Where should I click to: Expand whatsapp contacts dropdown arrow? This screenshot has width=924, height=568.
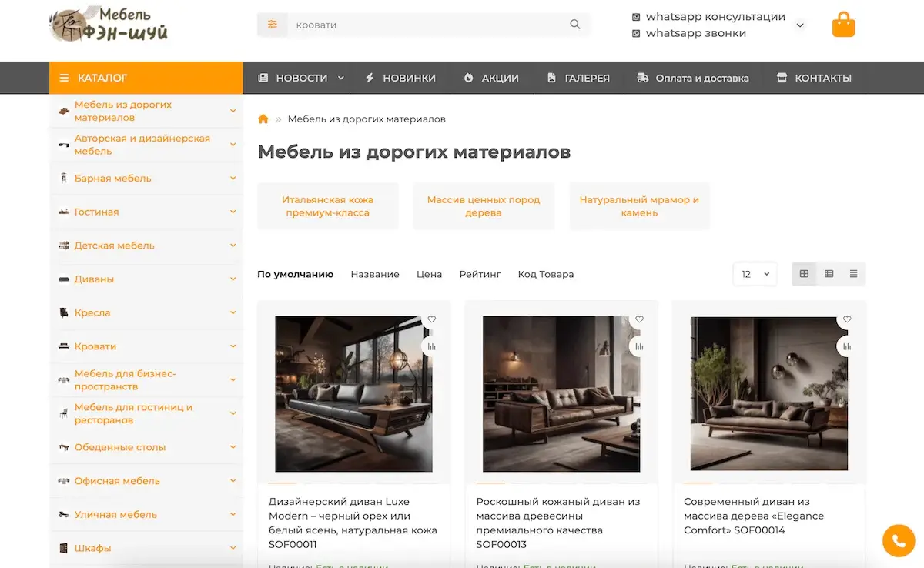[800, 25]
